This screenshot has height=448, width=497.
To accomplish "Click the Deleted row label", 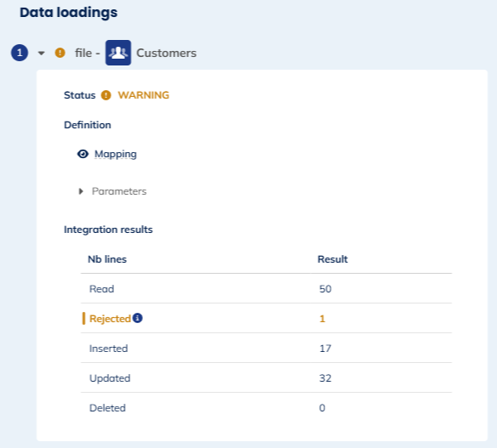I will pyautogui.click(x=107, y=408).
